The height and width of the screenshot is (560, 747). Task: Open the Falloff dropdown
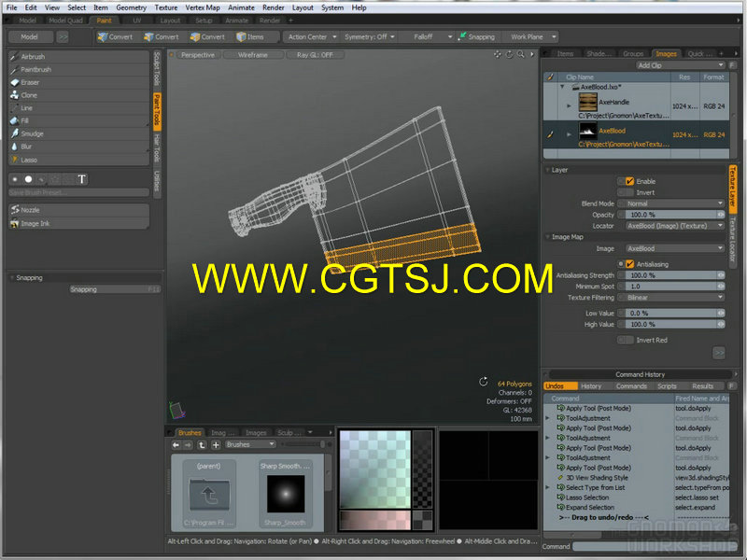pos(427,36)
